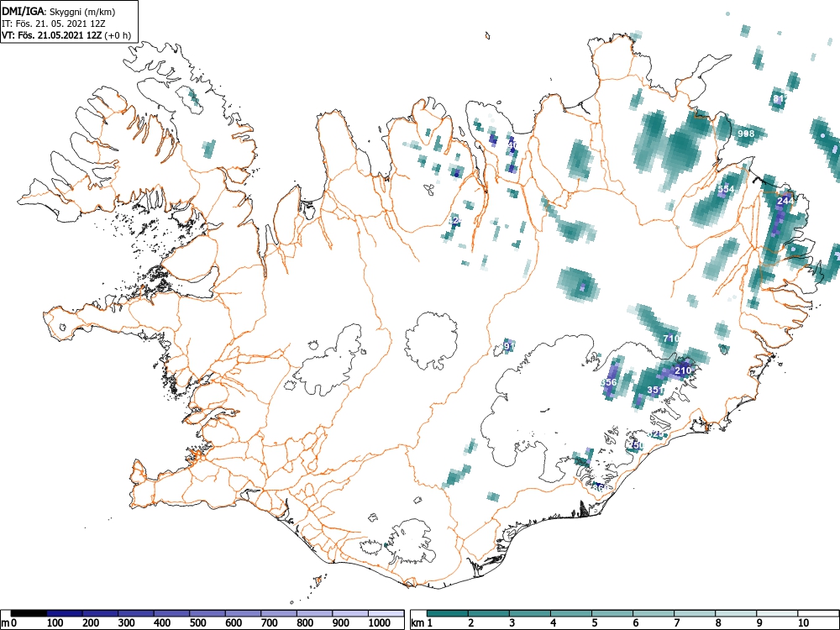Click the '500' label in the metre legend

tap(197, 623)
